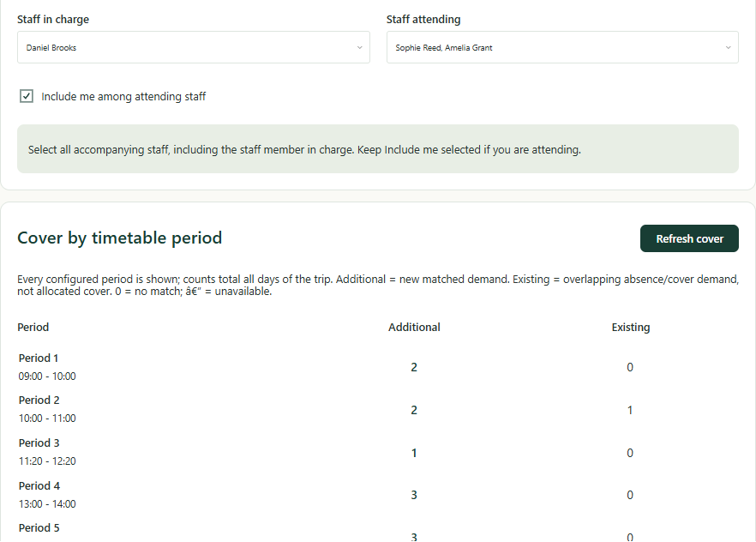
Task: Click the cover counts explanation paragraph
Action: point(377,285)
